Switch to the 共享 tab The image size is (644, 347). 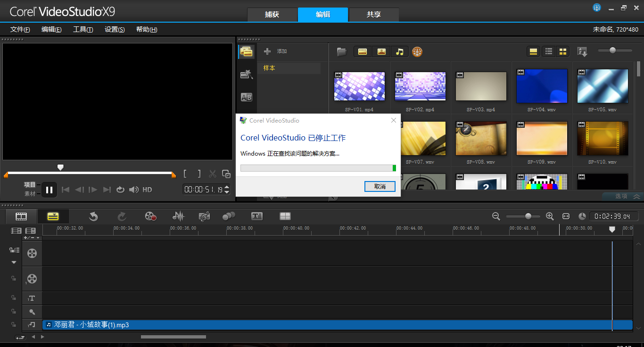point(374,15)
